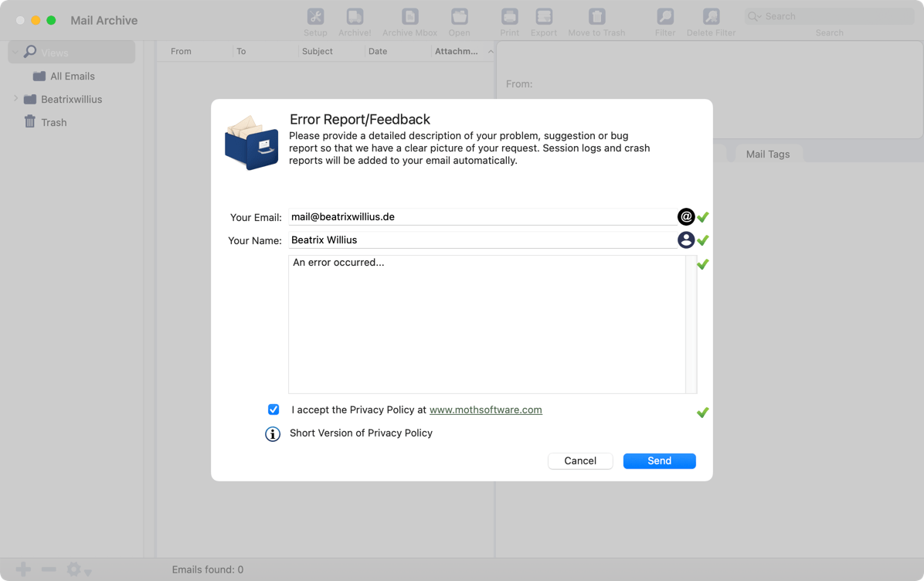Expand the Beatrixwillius folder

(15, 99)
